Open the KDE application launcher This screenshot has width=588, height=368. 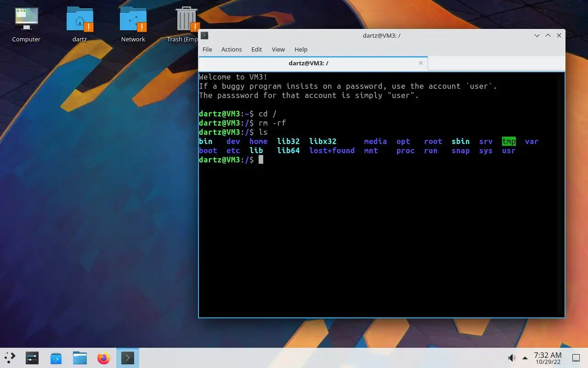[x=10, y=358]
